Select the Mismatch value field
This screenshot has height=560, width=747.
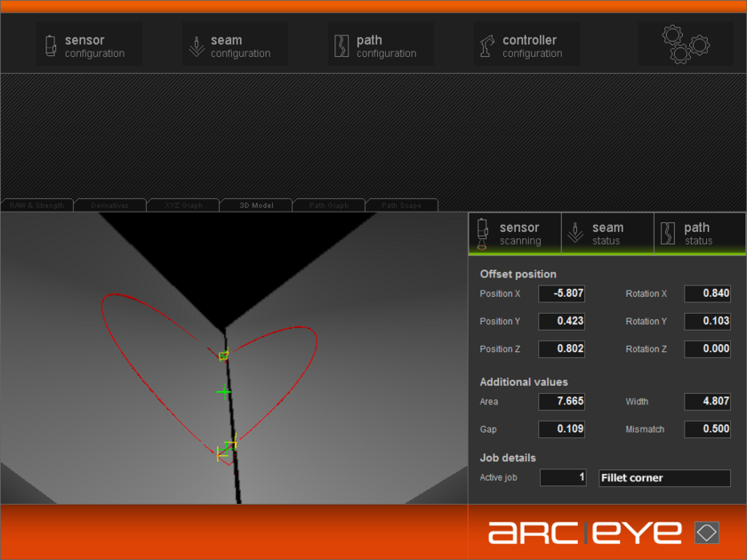tap(707, 428)
